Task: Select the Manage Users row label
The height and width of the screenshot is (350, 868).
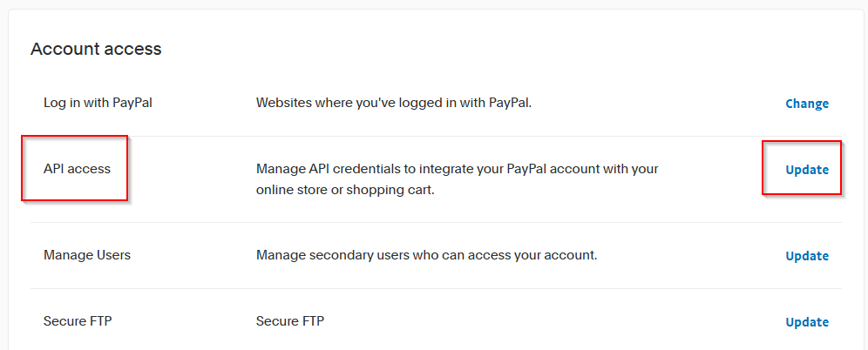Action: click(87, 255)
